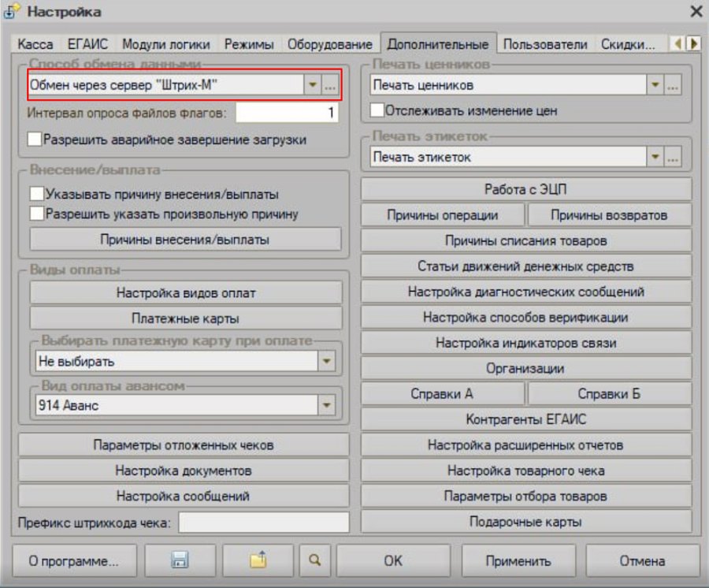The image size is (709, 588).
Task: Click the Организации button
Action: coord(526,368)
